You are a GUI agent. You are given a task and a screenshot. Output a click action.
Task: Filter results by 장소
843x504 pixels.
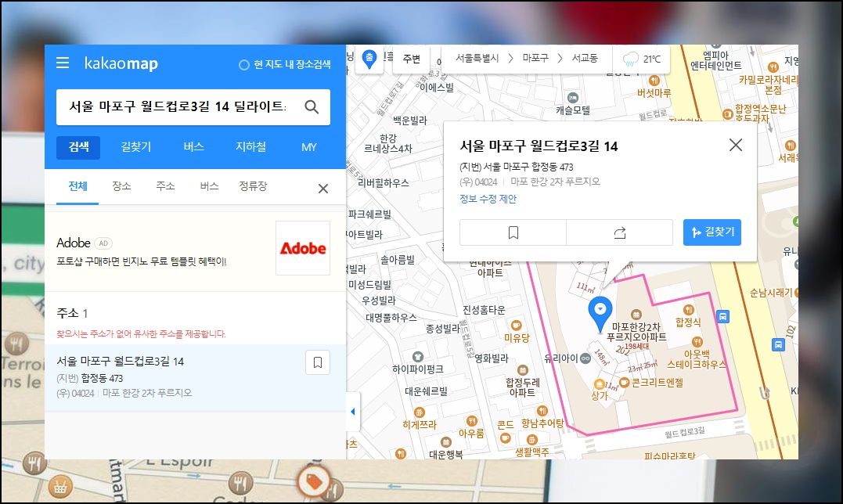tap(121, 186)
